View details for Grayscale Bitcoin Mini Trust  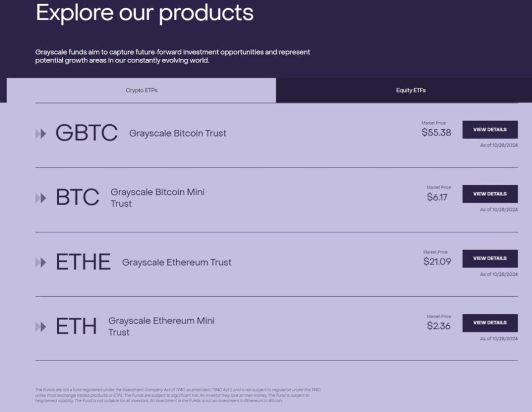pos(489,194)
